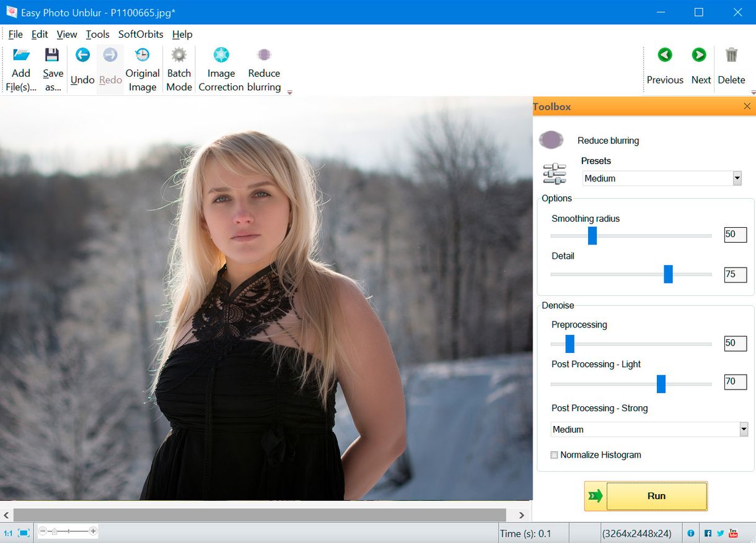Click the Smoothing radius slider handle
756x543 pixels.
click(592, 236)
